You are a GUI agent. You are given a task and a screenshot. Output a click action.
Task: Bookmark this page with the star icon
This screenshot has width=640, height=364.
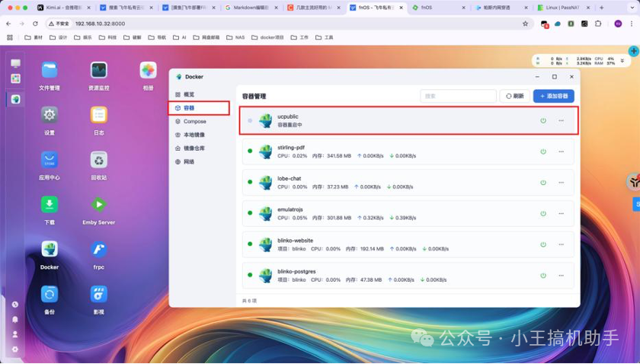click(x=525, y=24)
